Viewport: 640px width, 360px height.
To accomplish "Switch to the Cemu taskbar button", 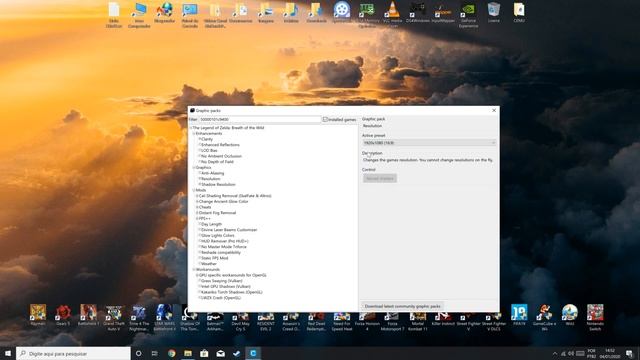I will [x=253, y=353].
